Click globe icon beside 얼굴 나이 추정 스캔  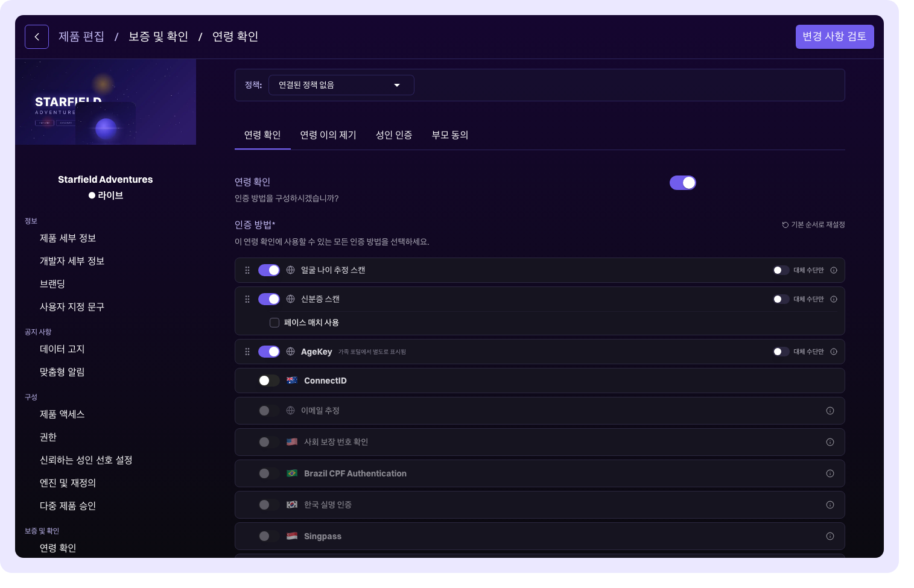pos(290,270)
